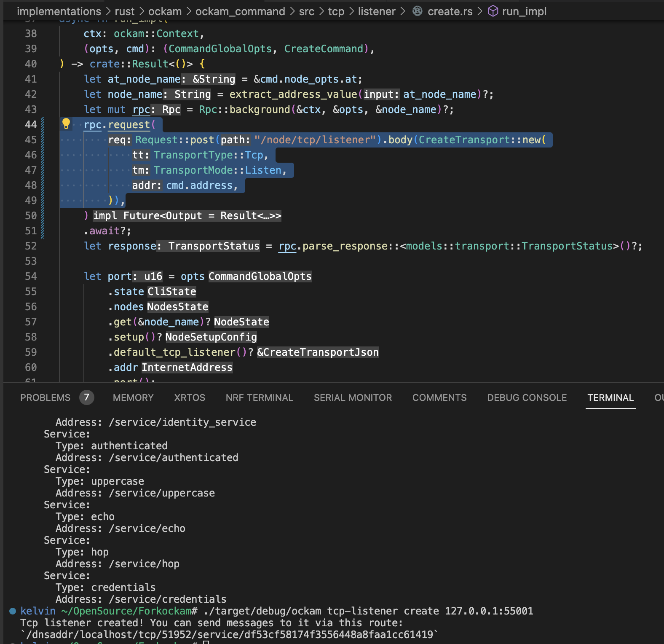Viewport: 664px width, 644px height.
Task: Open the src breadcrumb
Action: coord(307,11)
